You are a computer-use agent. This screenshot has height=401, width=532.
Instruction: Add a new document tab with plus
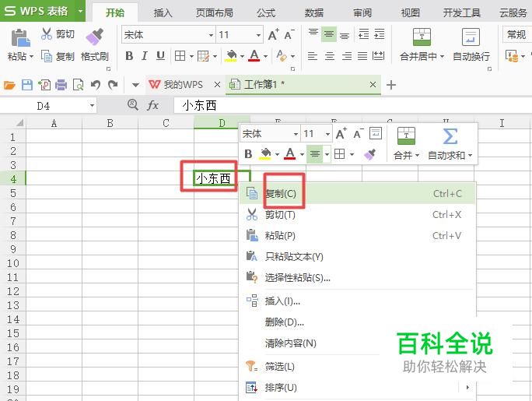391,85
